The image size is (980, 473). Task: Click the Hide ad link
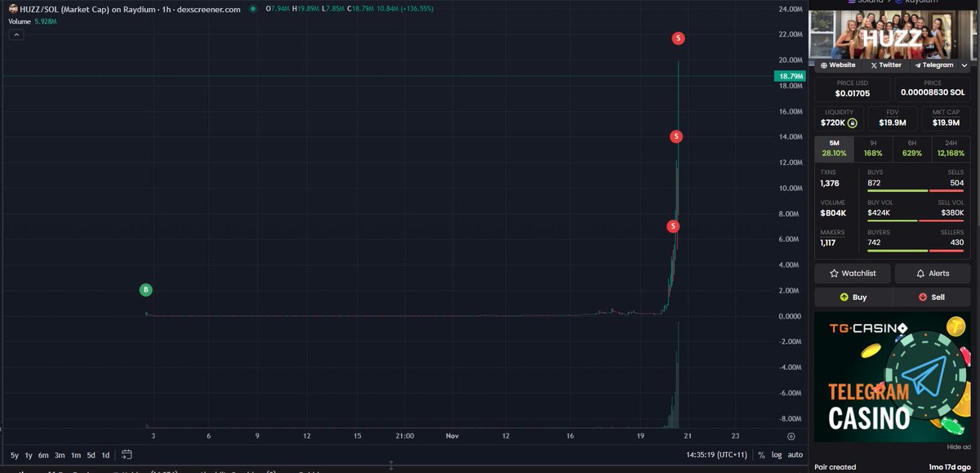click(959, 448)
